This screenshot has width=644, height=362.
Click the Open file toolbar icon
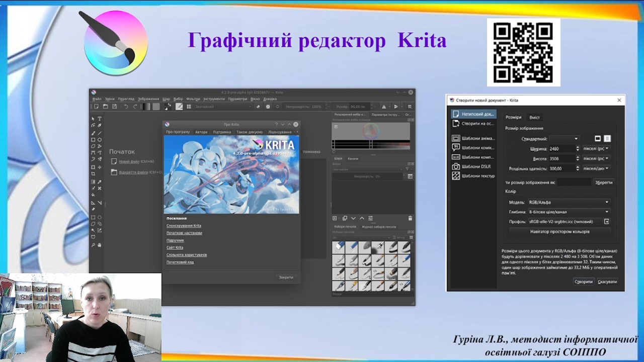105,107
